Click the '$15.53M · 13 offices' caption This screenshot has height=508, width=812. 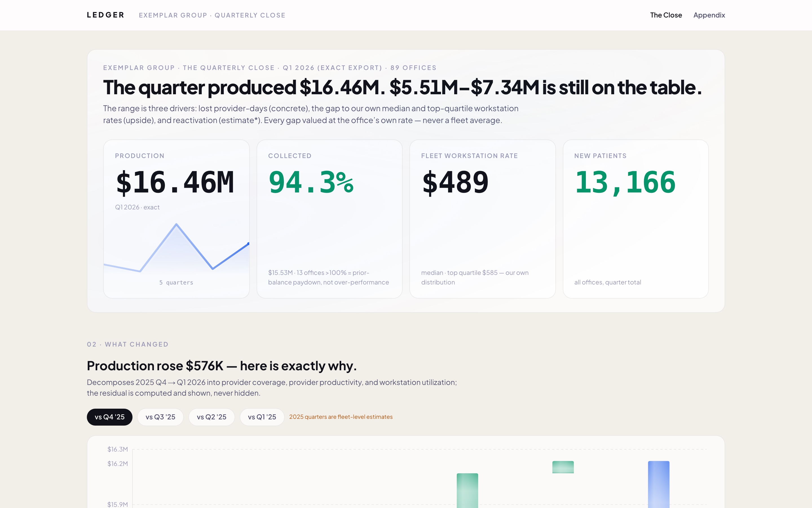click(328, 277)
